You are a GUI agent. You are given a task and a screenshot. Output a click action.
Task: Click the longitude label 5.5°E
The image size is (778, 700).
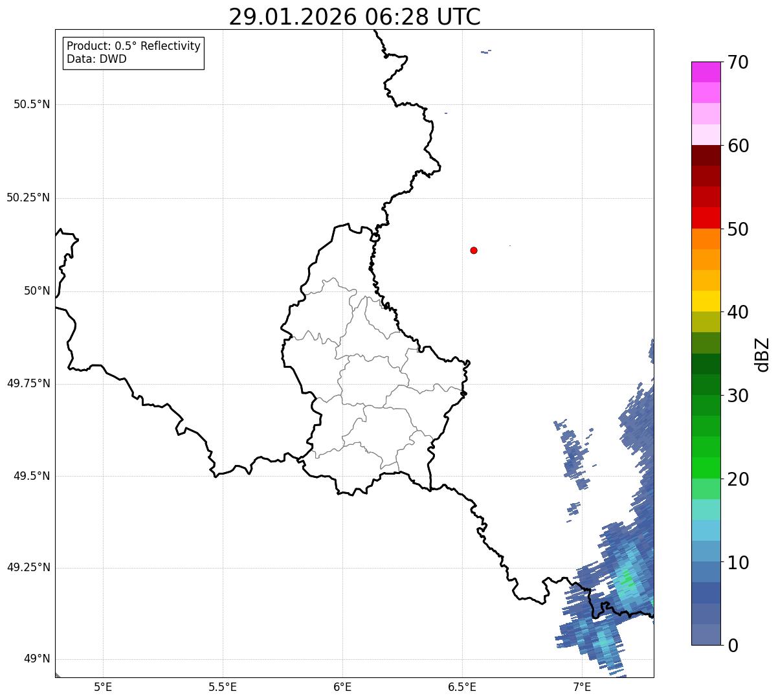(223, 686)
